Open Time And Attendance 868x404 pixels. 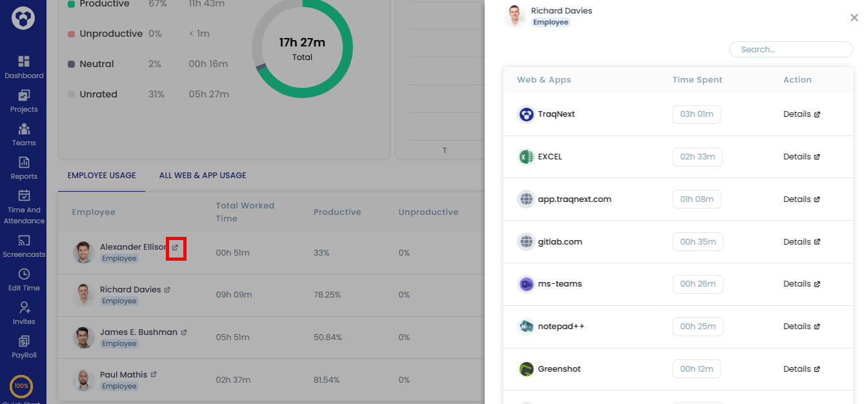24,205
